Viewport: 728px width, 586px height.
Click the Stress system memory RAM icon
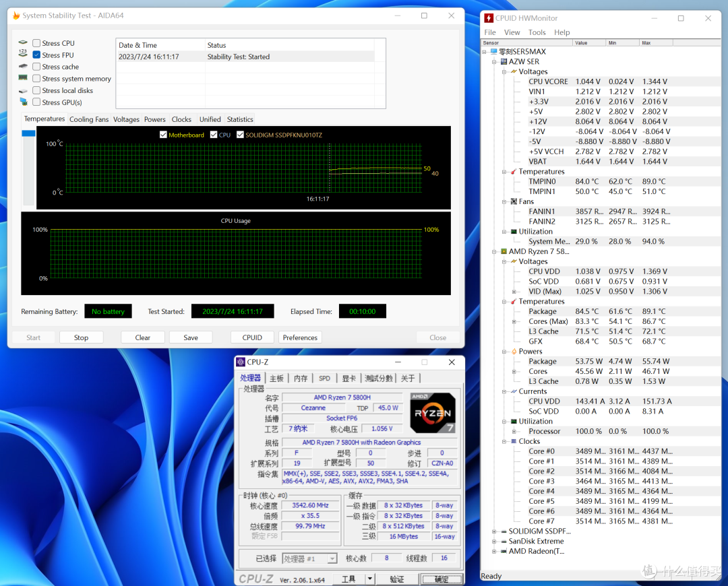click(23, 78)
